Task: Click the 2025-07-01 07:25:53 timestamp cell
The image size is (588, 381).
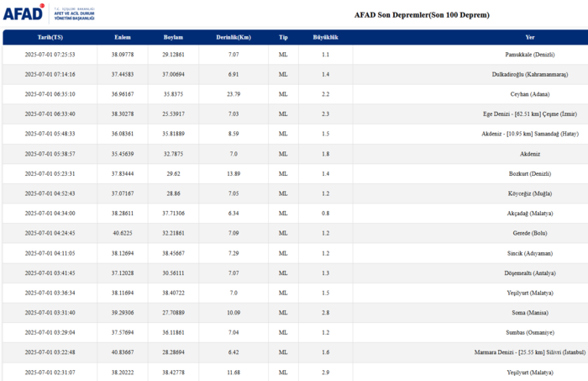Action: click(50, 55)
